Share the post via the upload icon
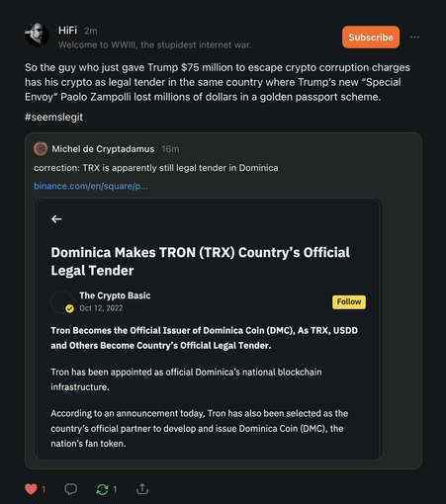Screen dimensions: 446x504 point(142,489)
